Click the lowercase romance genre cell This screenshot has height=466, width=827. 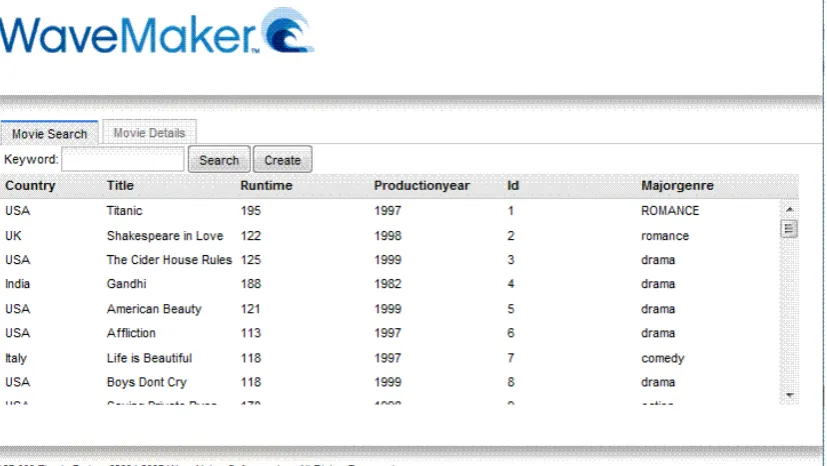665,236
